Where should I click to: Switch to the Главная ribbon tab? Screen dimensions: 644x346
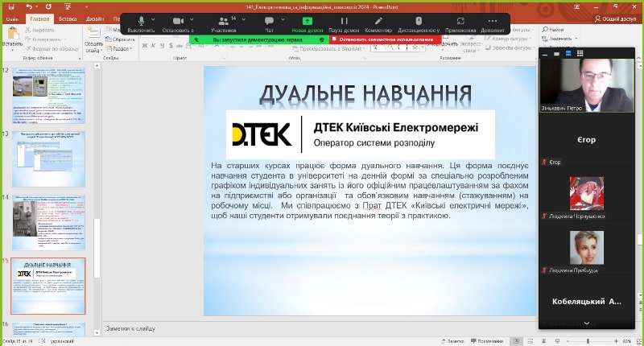[x=39, y=19]
